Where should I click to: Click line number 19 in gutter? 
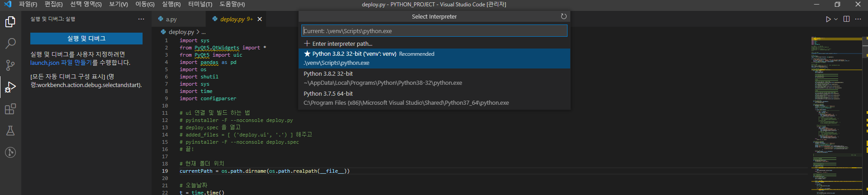tap(165, 171)
